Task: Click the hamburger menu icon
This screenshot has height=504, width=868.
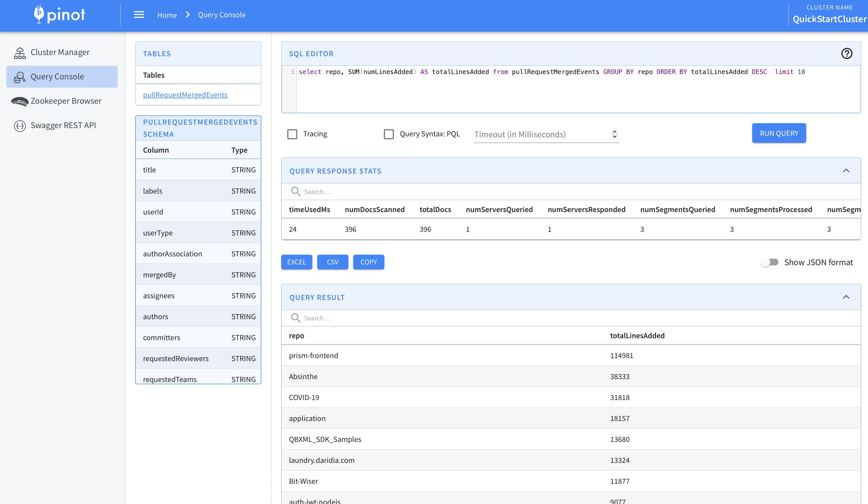Action: pos(138,14)
